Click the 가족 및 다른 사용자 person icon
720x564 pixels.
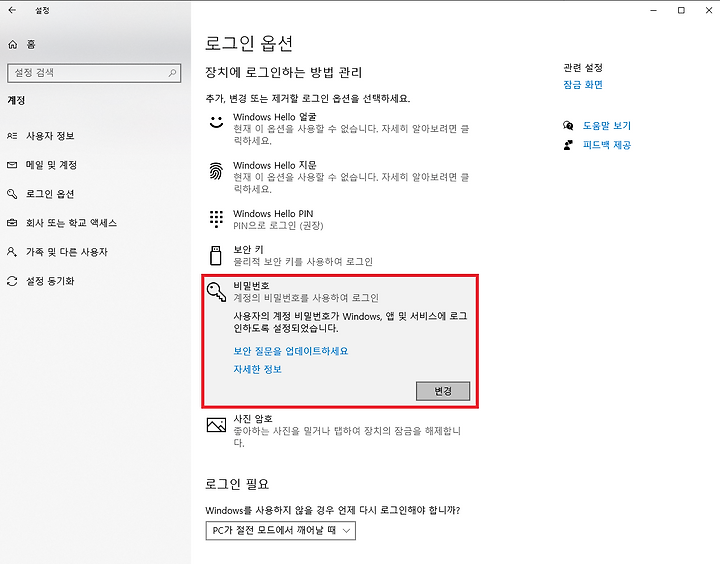[x=12, y=252]
